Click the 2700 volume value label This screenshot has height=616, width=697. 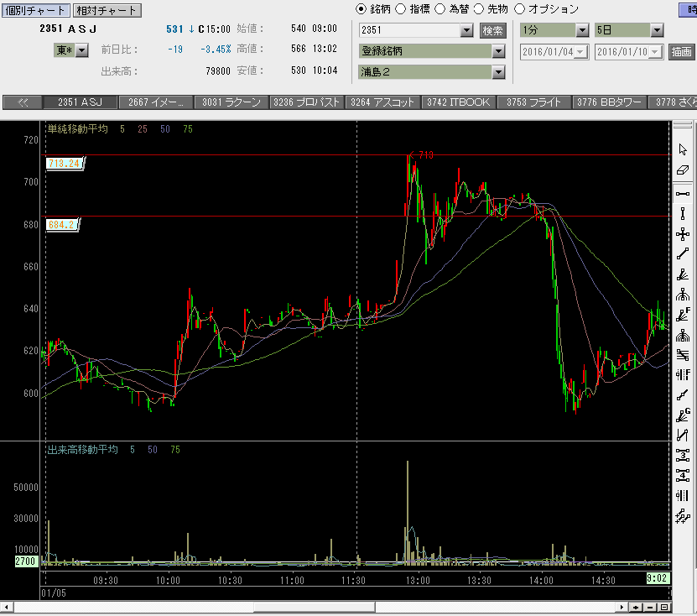tap(25, 561)
